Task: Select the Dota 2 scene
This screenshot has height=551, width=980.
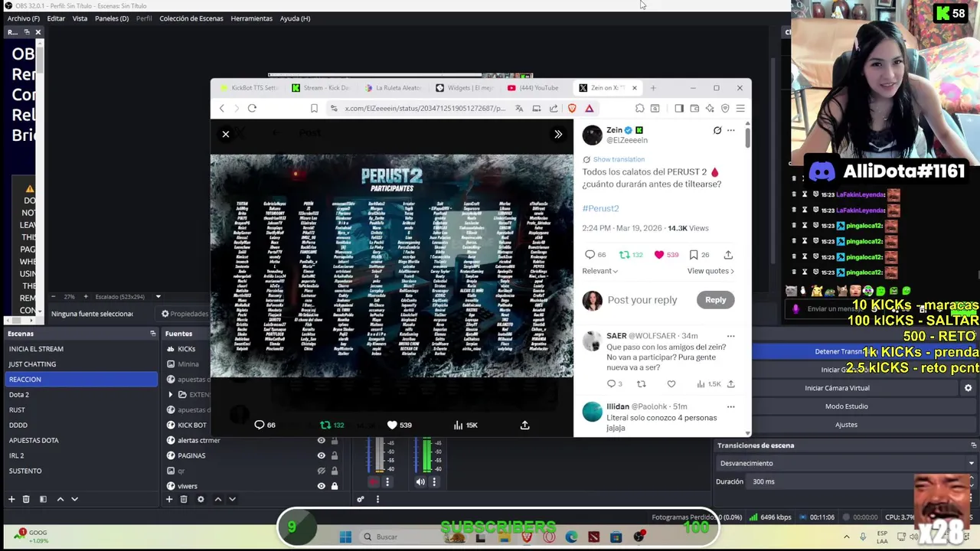Action: (x=80, y=395)
